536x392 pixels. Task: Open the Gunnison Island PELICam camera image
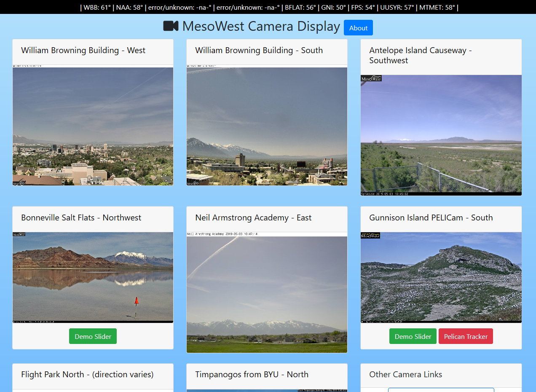pyautogui.click(x=441, y=277)
